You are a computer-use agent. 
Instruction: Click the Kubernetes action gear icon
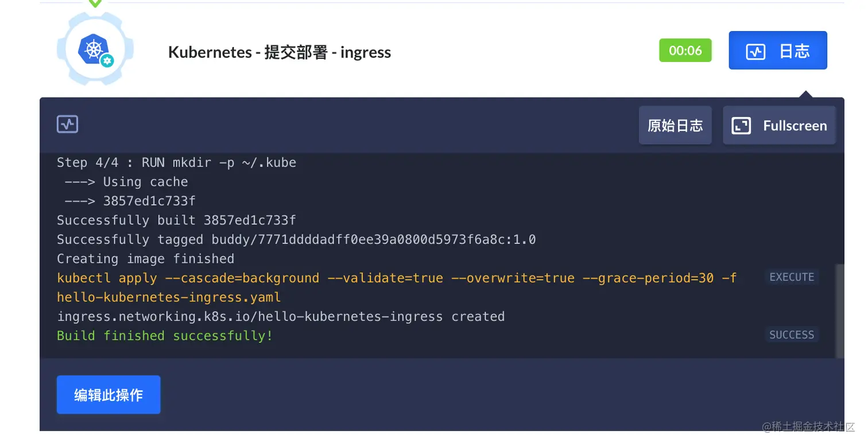tap(95, 51)
